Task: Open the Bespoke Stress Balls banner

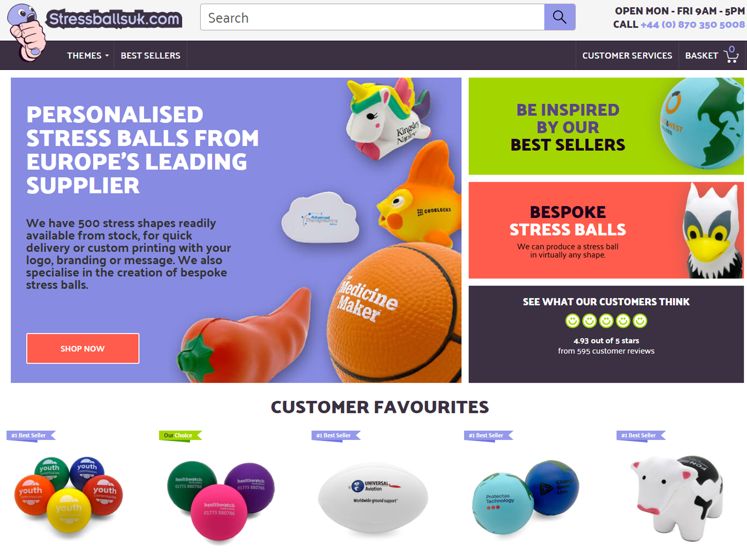Action: (x=606, y=230)
